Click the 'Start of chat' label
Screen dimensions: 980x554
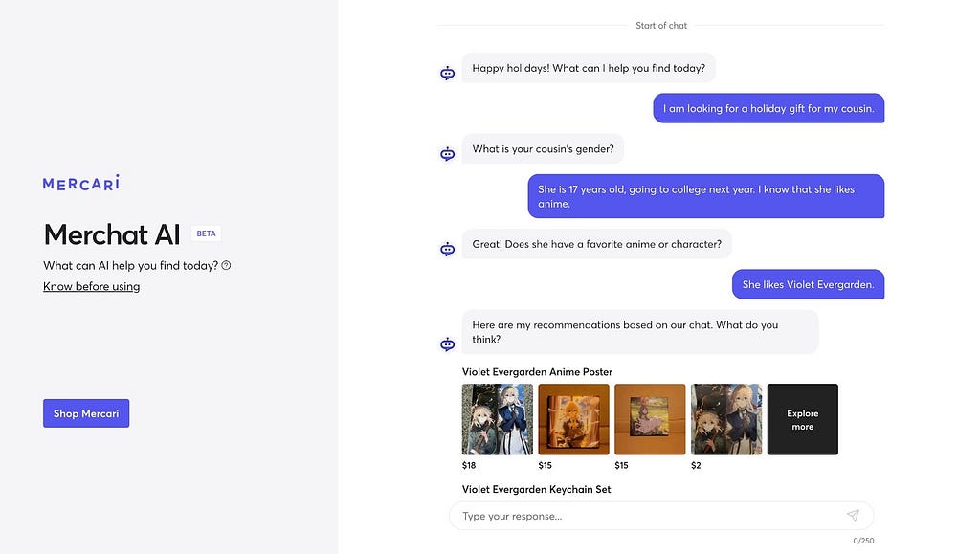(x=661, y=26)
